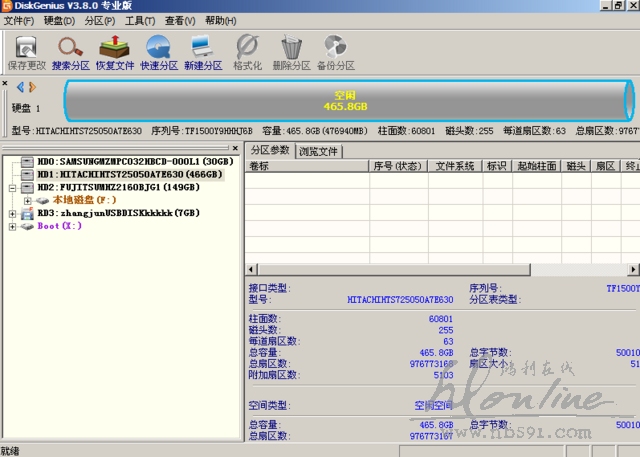The image size is (640, 457).
Task: Go to previous disk with left arrow
Action: [20, 87]
